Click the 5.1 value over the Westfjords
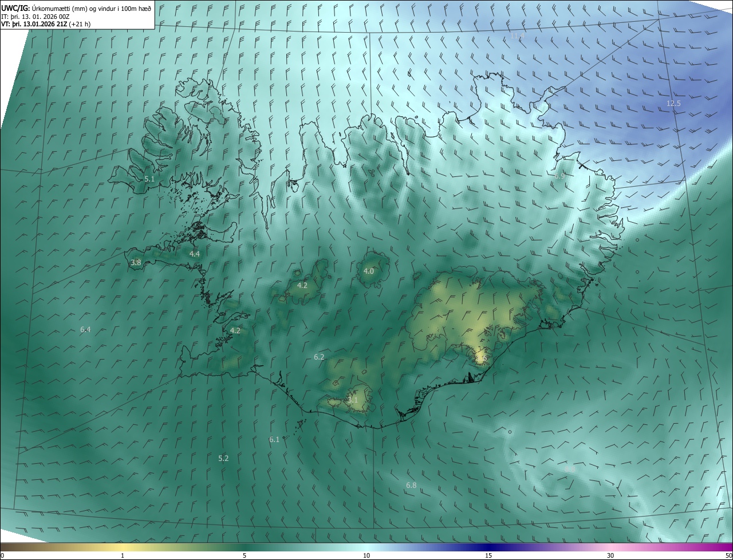733x560 pixels. [149, 179]
